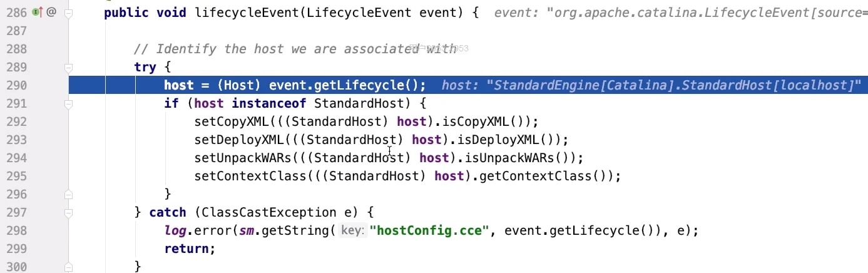The height and width of the screenshot is (273, 868).
Task: Click the 'public' keyword on line 286
Action: click(x=126, y=13)
